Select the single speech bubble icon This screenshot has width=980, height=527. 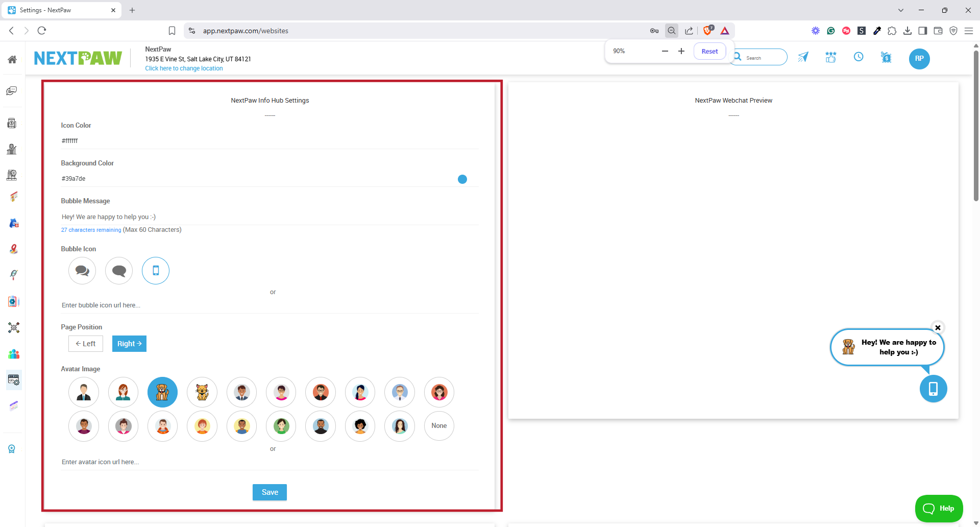click(x=119, y=271)
